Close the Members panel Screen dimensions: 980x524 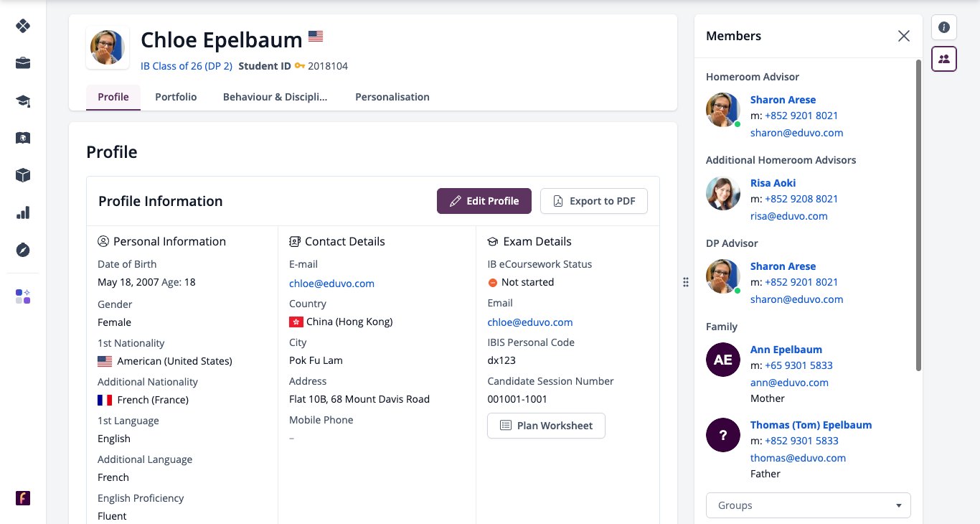click(x=904, y=36)
